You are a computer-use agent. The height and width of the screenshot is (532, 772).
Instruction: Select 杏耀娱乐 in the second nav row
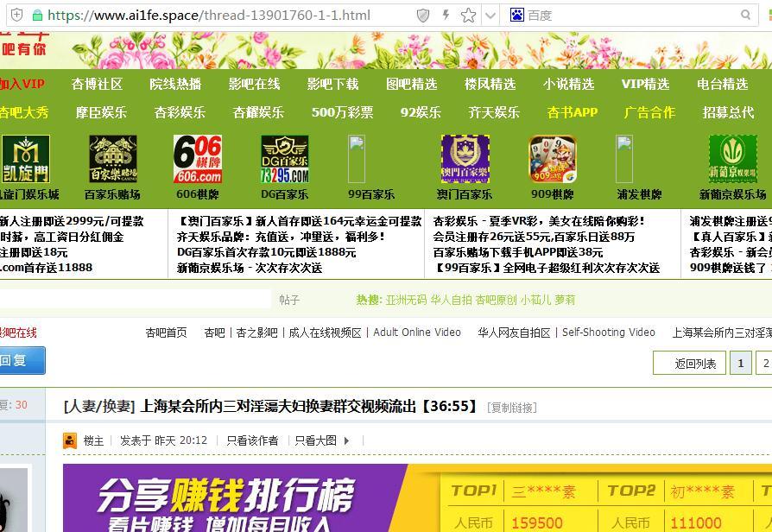click(258, 112)
